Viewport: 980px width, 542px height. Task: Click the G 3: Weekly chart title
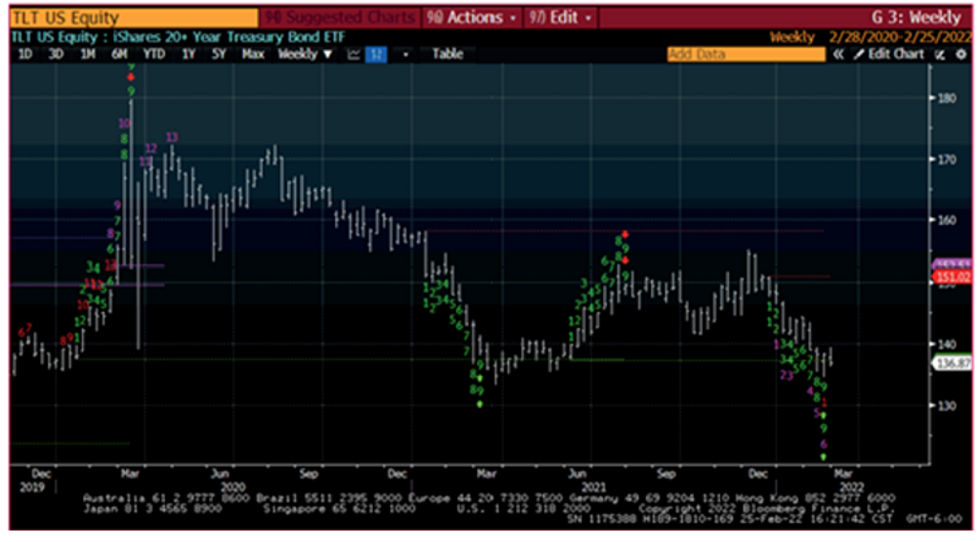pos(916,17)
